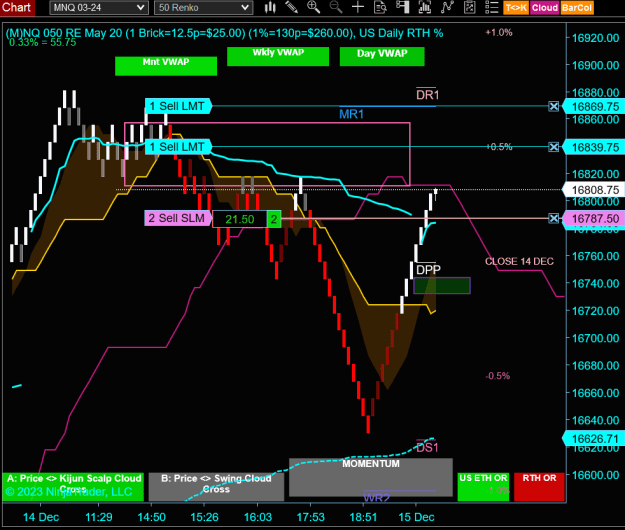
Task: Select the lower 1 Sell LMT order flag
Action: 178,147
